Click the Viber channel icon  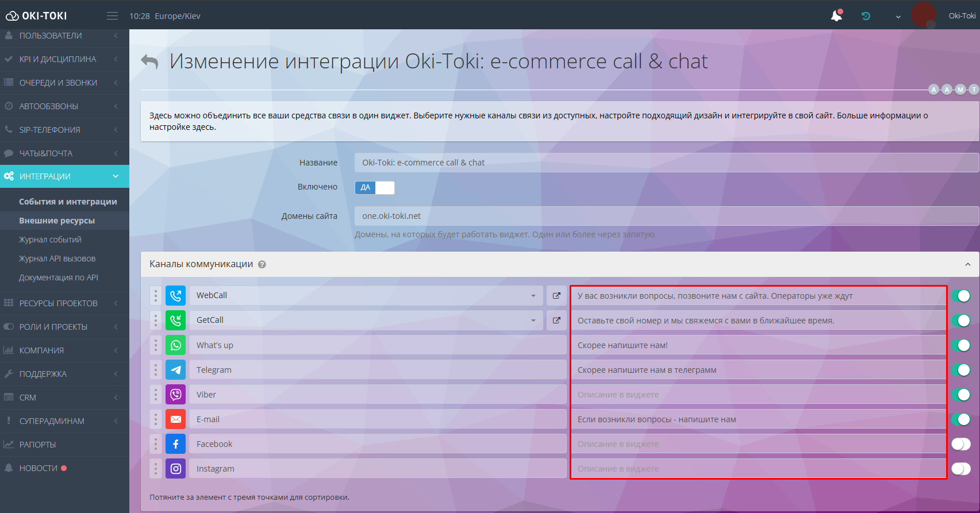(x=176, y=395)
